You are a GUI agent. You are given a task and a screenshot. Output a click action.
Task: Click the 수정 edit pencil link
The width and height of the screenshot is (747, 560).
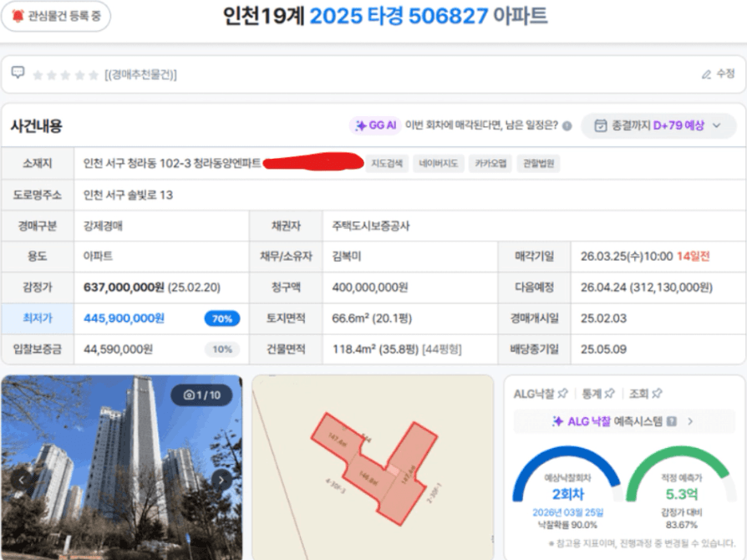(x=719, y=74)
